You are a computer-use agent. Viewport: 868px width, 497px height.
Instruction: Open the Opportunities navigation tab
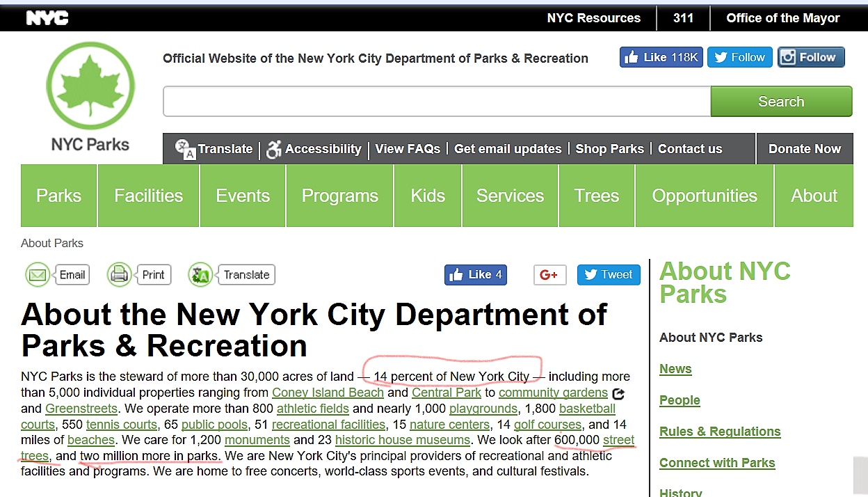[x=705, y=196]
